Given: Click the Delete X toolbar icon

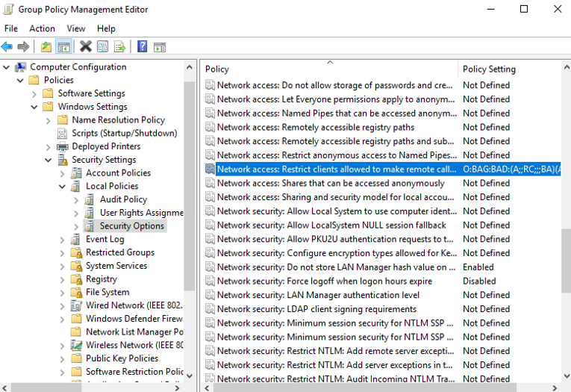Looking at the screenshot, I should click(x=86, y=47).
